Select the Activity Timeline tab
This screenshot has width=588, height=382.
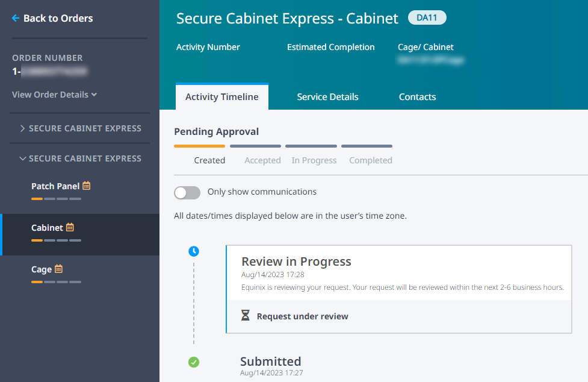(222, 97)
